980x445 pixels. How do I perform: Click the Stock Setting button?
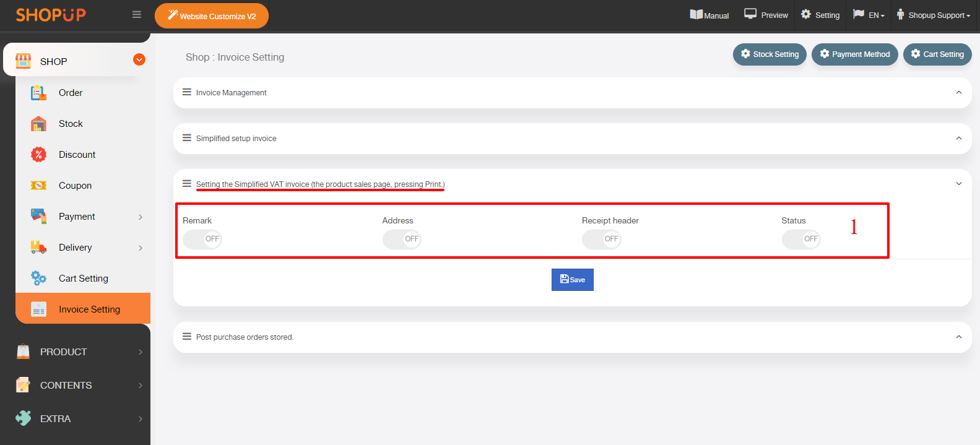(770, 54)
